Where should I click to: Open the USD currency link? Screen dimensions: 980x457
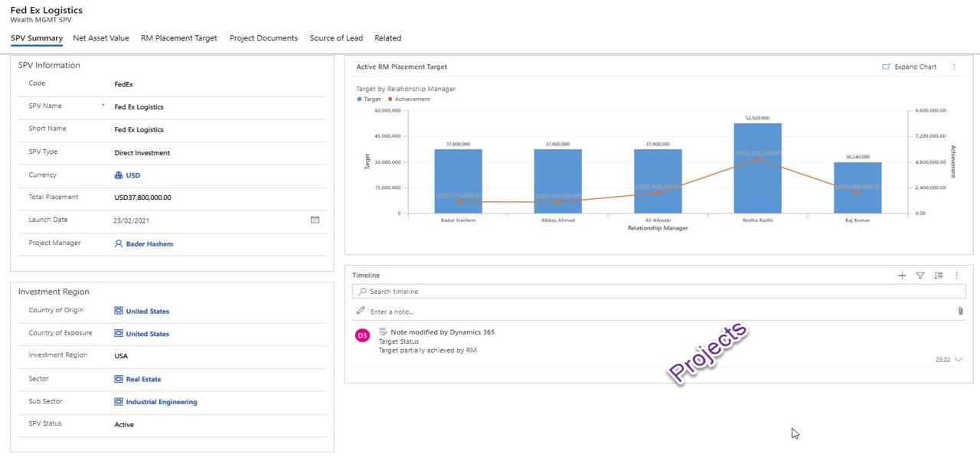click(132, 175)
